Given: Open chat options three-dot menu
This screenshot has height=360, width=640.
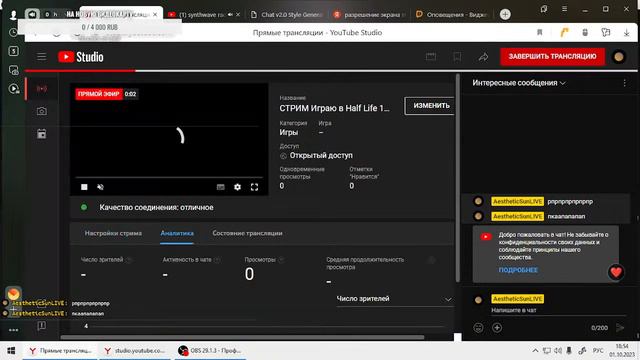Looking at the screenshot, I should pyautogui.click(x=624, y=83).
